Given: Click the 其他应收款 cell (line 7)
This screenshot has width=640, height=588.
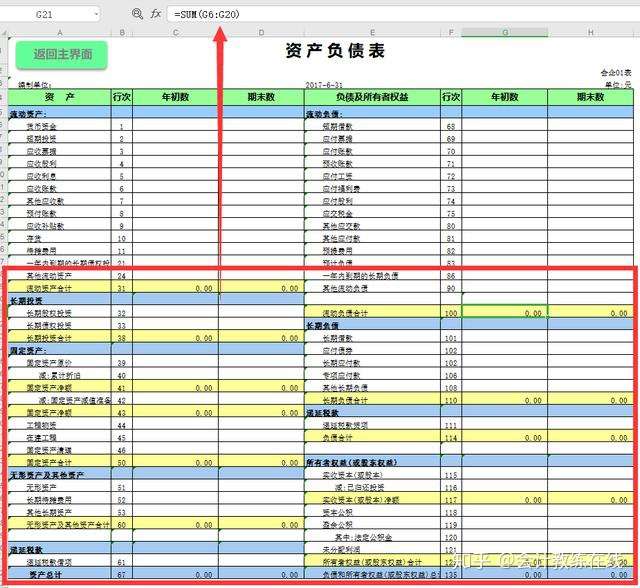Looking at the screenshot, I should (60, 201).
